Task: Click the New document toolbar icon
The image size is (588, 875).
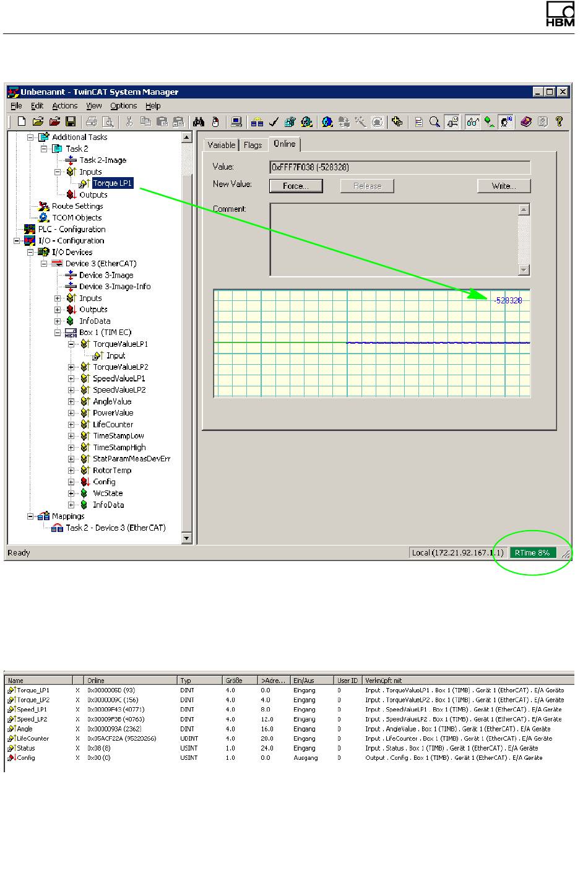Action: pyautogui.click(x=21, y=122)
